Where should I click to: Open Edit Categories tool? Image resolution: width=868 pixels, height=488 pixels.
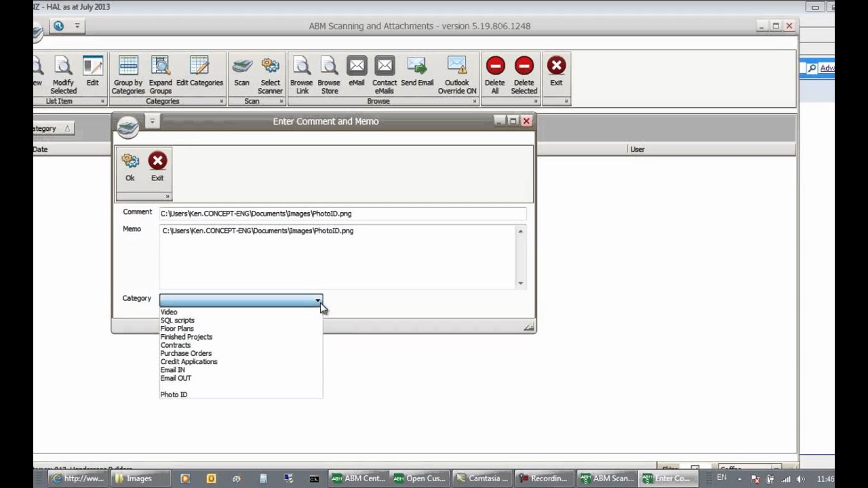[x=199, y=71]
